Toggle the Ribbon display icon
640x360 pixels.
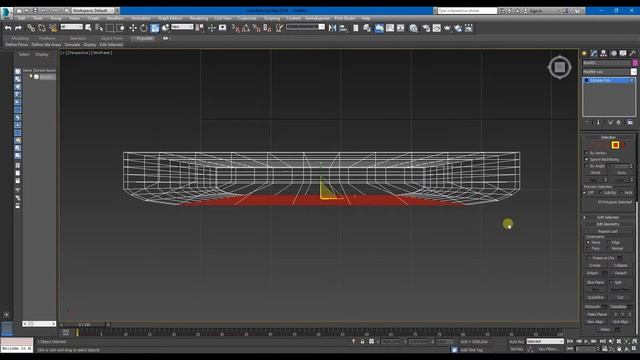[379, 28]
